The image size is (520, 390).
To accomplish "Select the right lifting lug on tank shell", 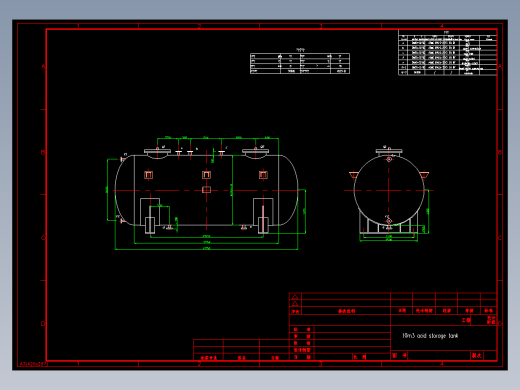I will tap(263, 175).
